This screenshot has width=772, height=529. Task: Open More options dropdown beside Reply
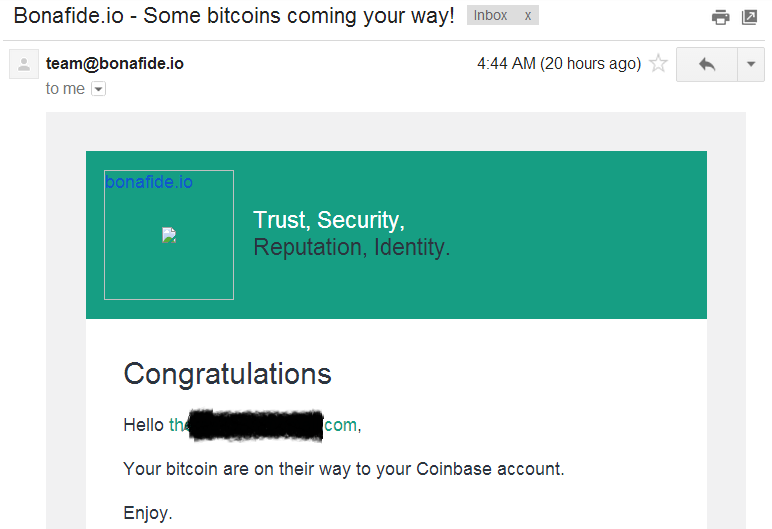(751, 64)
